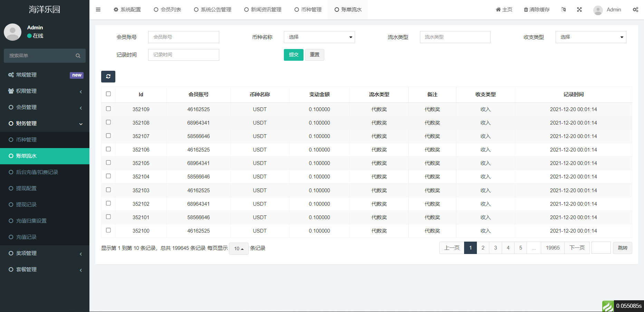Click the 跳转 jump button
644x312 pixels.
coord(623,248)
